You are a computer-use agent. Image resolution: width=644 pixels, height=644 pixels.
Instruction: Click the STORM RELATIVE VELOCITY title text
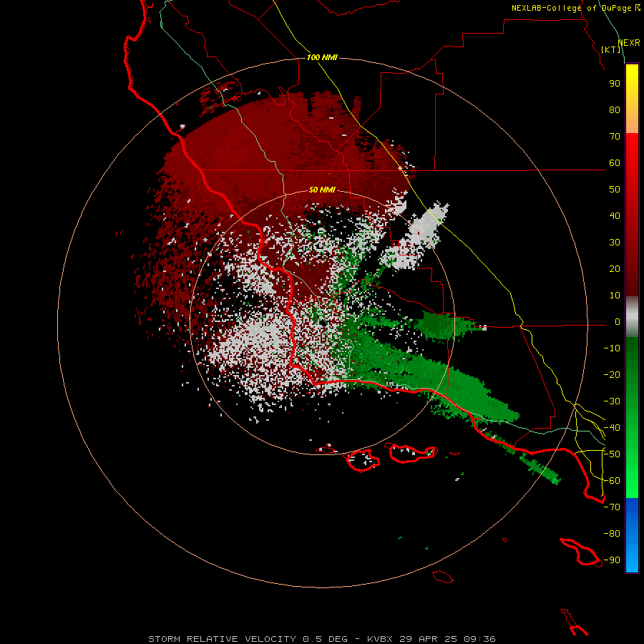point(222,639)
